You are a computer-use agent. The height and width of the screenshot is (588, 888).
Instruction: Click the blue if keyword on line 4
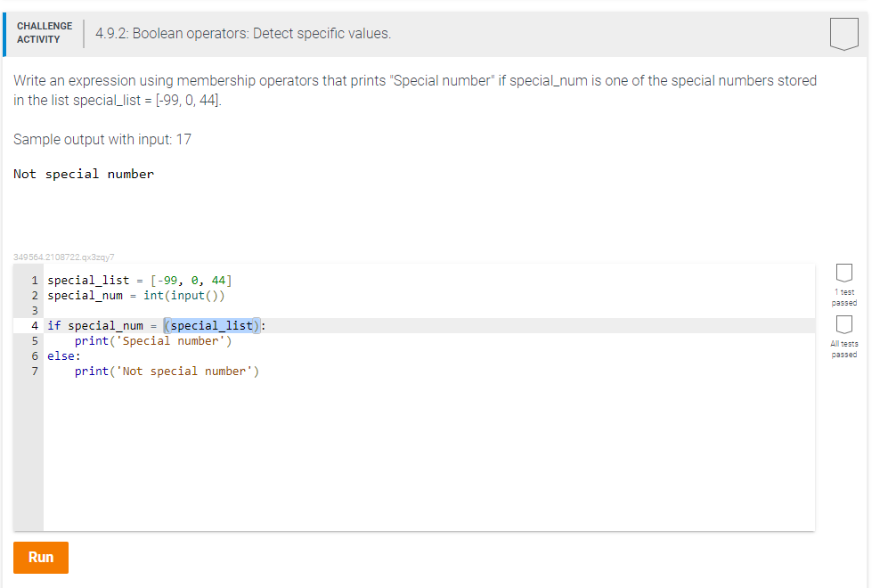[x=53, y=325]
